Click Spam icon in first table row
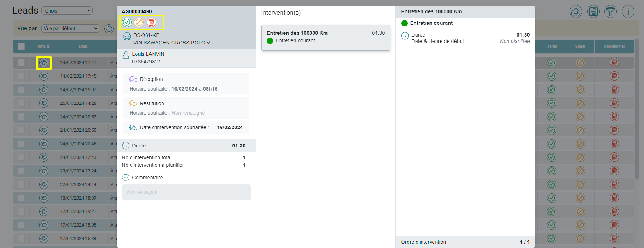This screenshot has height=248, width=644. (x=580, y=63)
